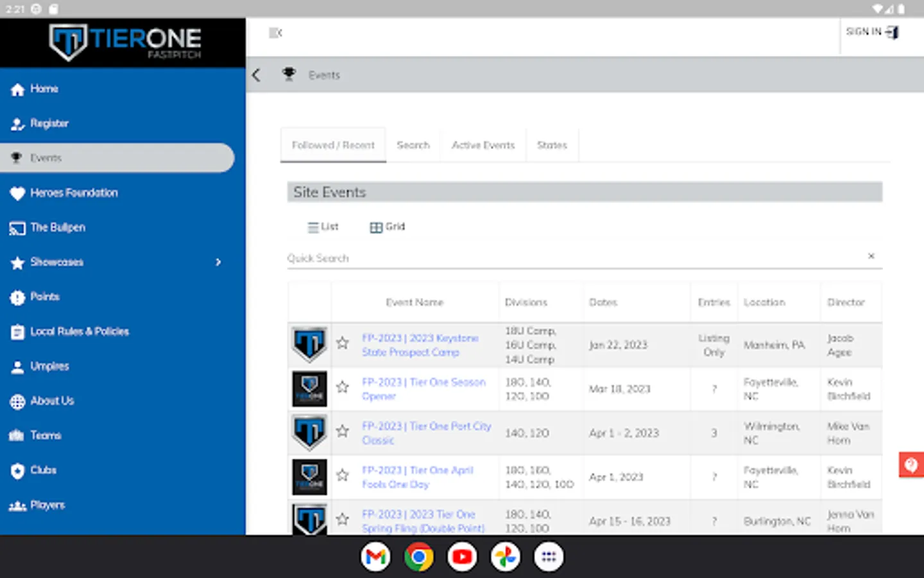Open Tier One April Fools One Day event
Image resolution: width=924 pixels, height=578 pixels.
(x=418, y=477)
